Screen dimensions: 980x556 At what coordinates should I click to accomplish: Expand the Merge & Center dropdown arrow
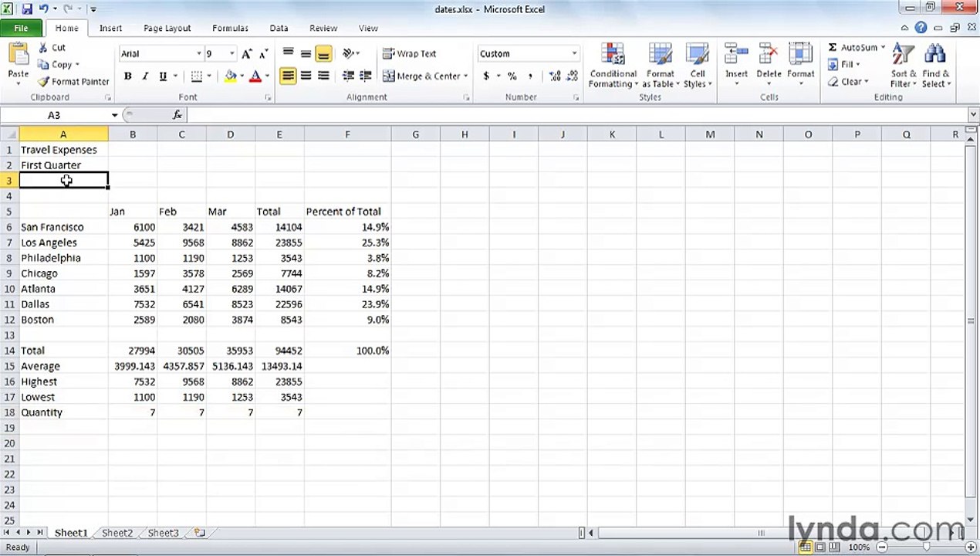(466, 76)
